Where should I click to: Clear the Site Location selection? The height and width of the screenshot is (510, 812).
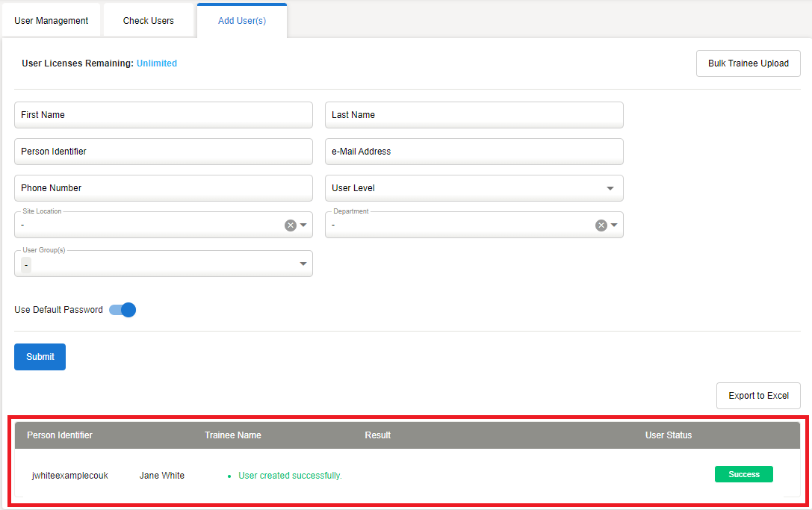click(x=291, y=226)
